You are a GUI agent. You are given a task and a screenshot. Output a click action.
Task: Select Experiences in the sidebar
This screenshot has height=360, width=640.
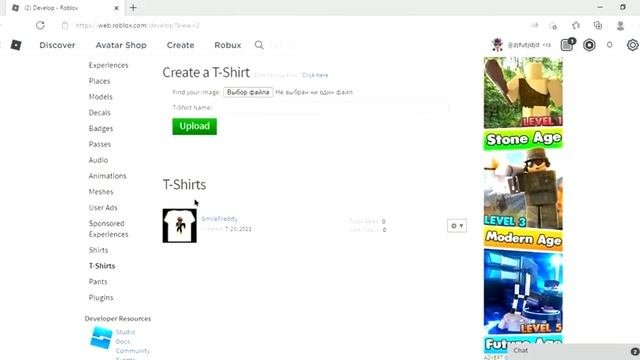point(109,65)
